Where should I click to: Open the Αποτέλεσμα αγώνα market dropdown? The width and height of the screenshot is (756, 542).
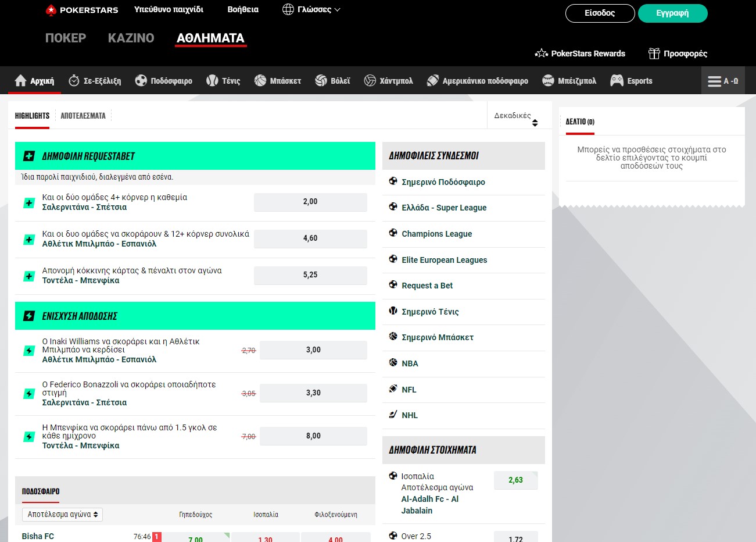pyautogui.click(x=62, y=514)
